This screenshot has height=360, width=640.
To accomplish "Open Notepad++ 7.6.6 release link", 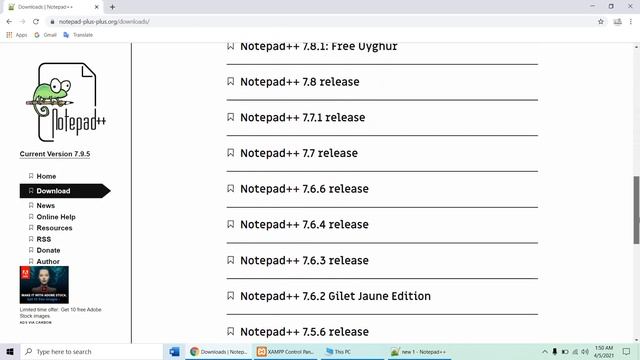I will [304, 189].
